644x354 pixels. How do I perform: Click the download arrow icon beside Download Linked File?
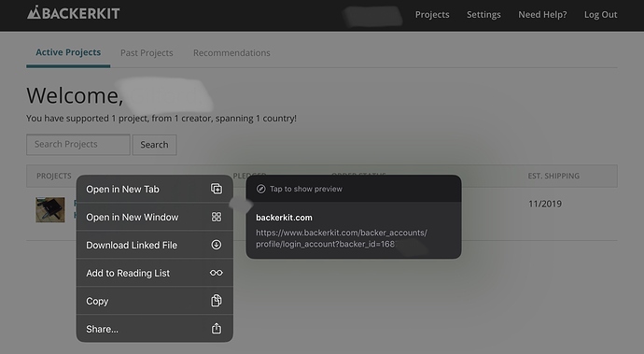(217, 245)
